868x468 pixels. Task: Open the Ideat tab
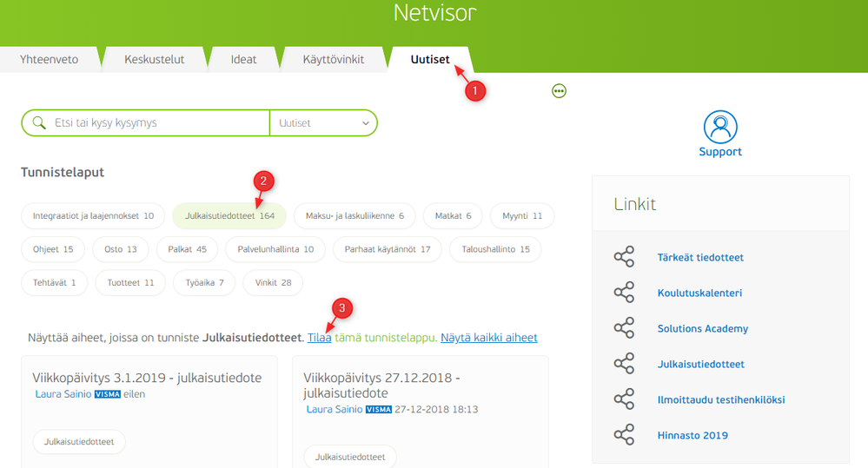243,59
